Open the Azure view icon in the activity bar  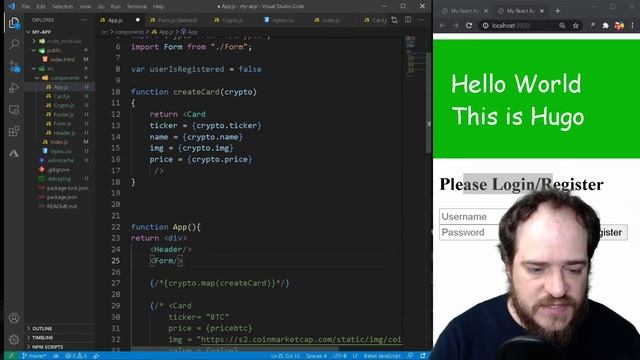click(x=14, y=153)
